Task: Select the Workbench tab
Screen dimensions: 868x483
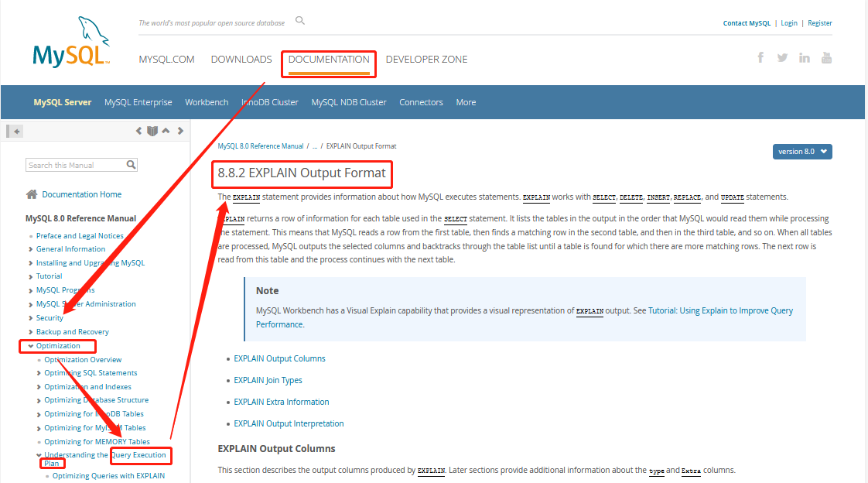Action: point(207,102)
